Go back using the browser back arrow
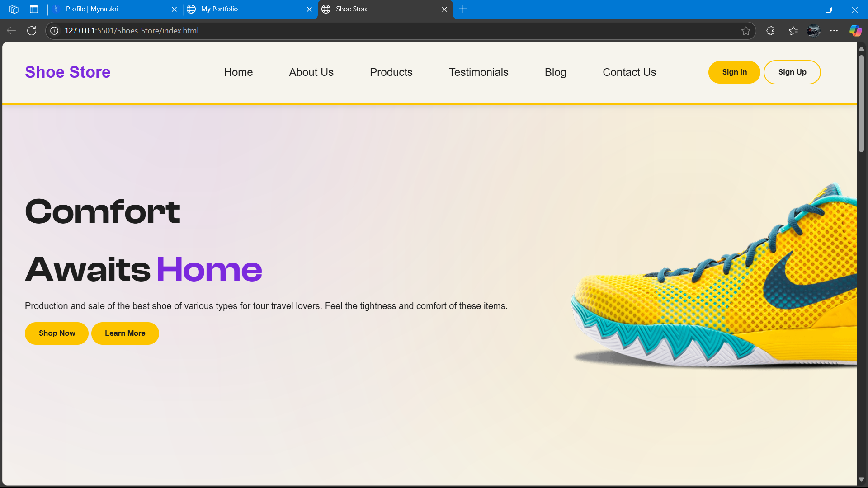This screenshot has height=488, width=868. [11, 31]
